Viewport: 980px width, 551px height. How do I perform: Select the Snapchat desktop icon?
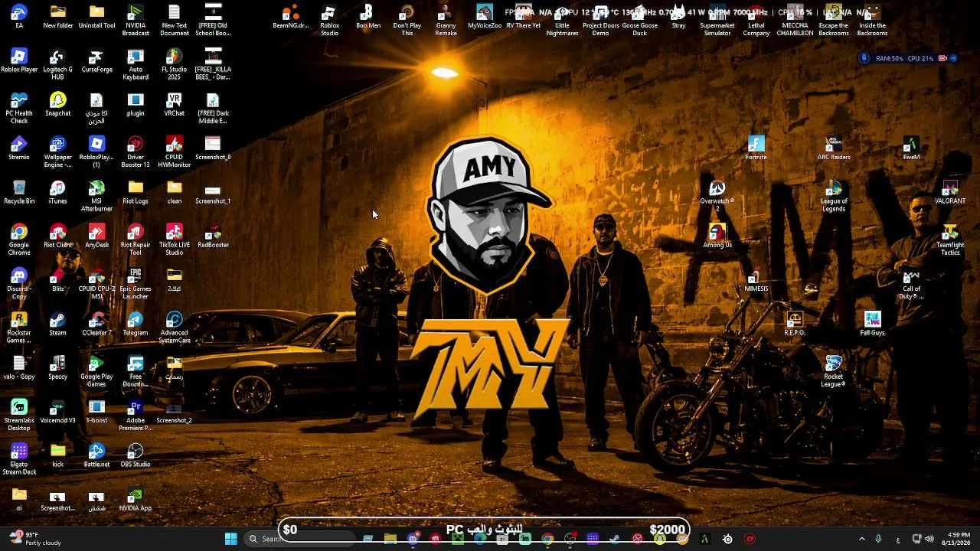(57, 104)
